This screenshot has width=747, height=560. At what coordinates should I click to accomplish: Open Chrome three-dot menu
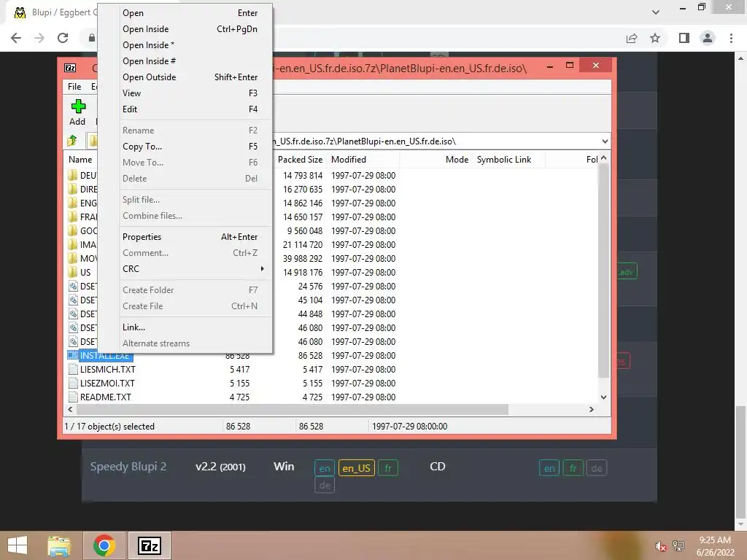coord(731,38)
